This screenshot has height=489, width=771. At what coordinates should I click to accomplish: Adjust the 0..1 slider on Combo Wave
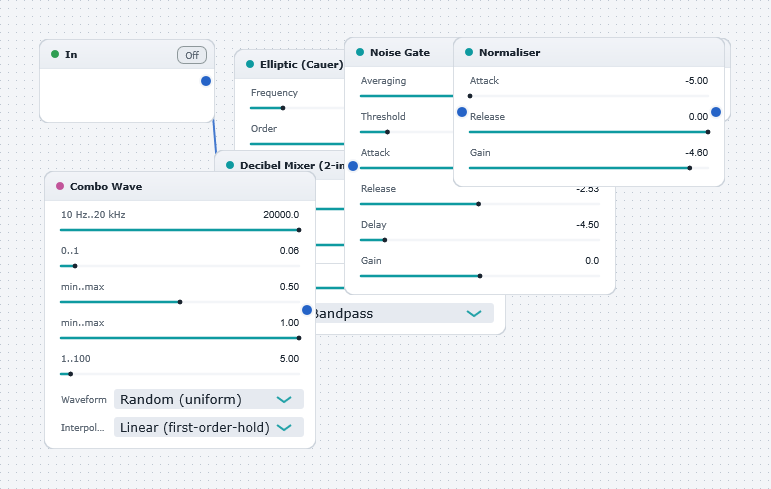(x=180, y=266)
